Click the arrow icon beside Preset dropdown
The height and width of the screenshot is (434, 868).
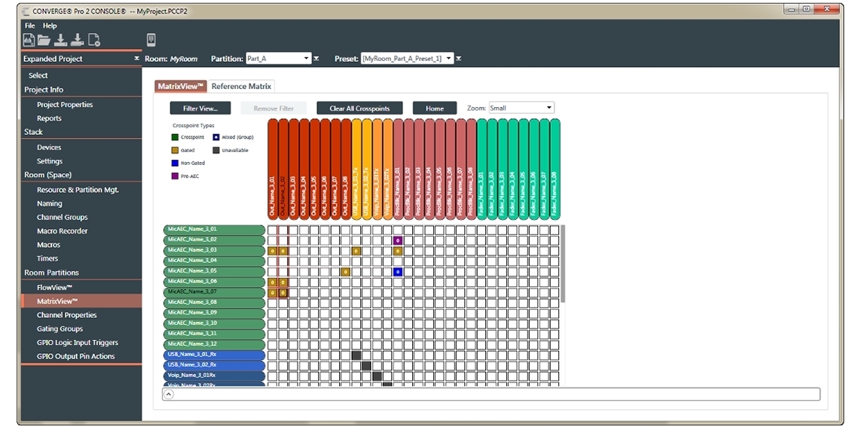point(459,59)
